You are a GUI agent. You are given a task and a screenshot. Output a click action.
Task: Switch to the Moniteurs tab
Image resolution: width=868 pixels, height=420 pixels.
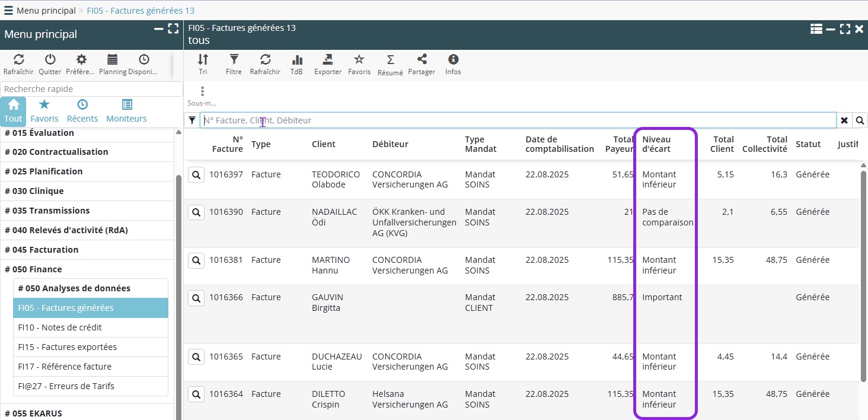126,111
